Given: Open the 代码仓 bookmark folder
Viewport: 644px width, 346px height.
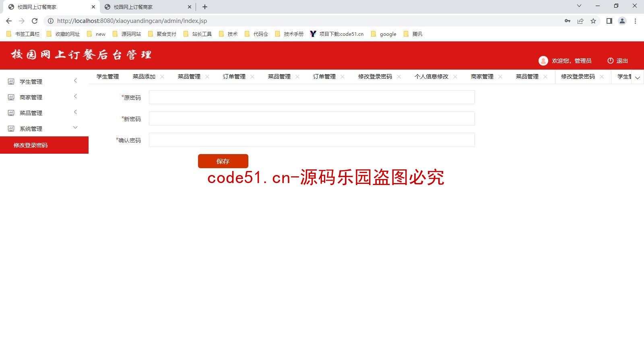Looking at the screenshot, I should tap(256, 34).
